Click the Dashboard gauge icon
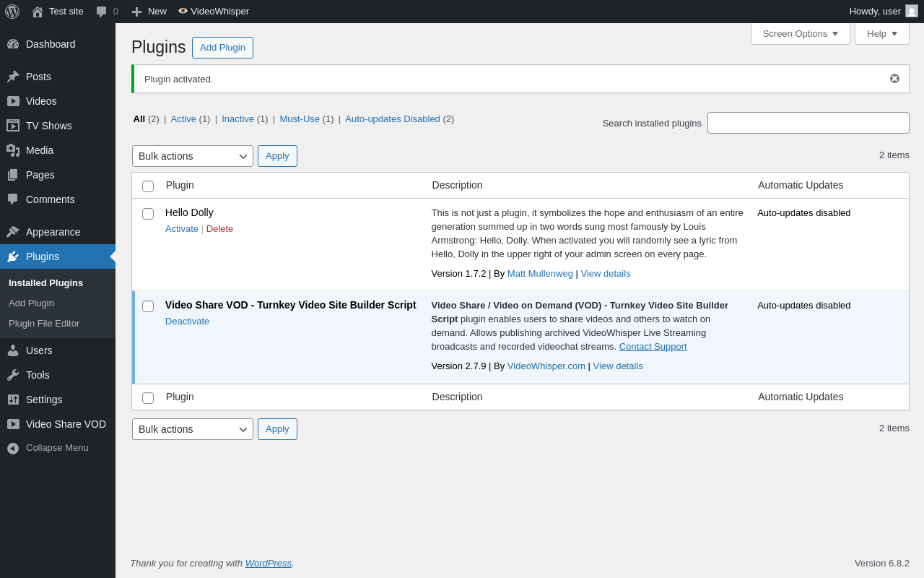 click(x=13, y=44)
